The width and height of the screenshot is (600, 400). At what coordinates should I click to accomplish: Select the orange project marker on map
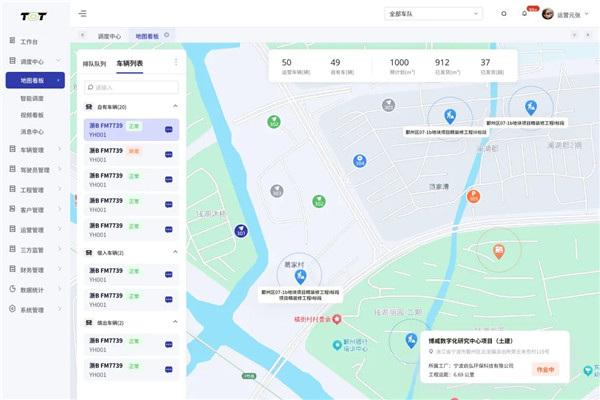(x=498, y=248)
